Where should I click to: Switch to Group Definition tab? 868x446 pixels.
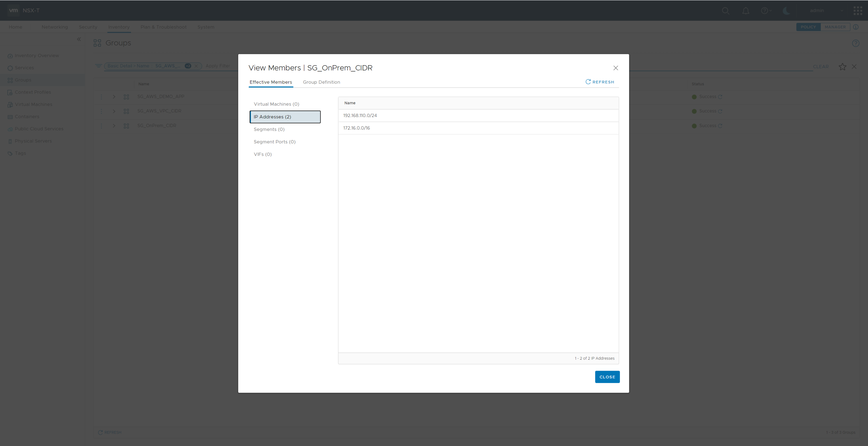click(x=321, y=82)
